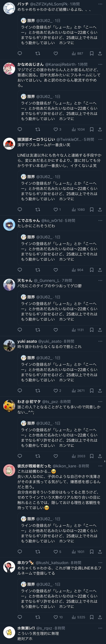Open more options menu on 串カツ's tweet
This screenshot has width=106, height=644.
tap(100, 563)
